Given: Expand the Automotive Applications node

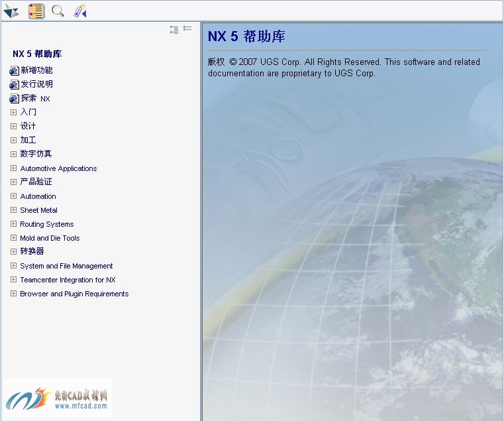Looking at the screenshot, I should pyautogui.click(x=13, y=168).
